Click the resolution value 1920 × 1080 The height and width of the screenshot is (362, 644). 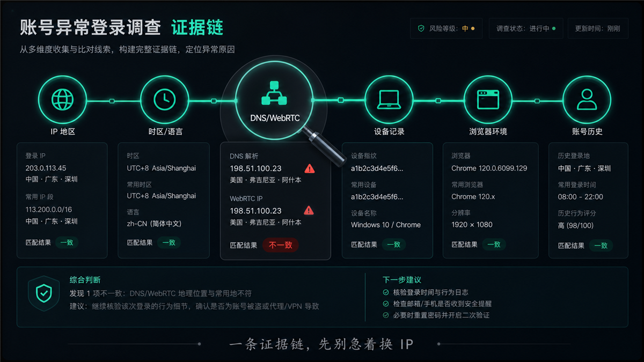click(x=472, y=224)
